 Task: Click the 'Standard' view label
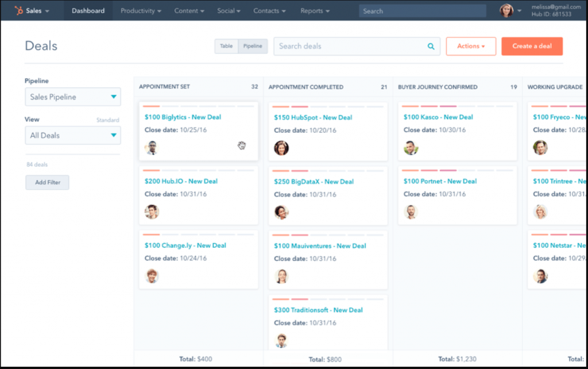pos(107,120)
